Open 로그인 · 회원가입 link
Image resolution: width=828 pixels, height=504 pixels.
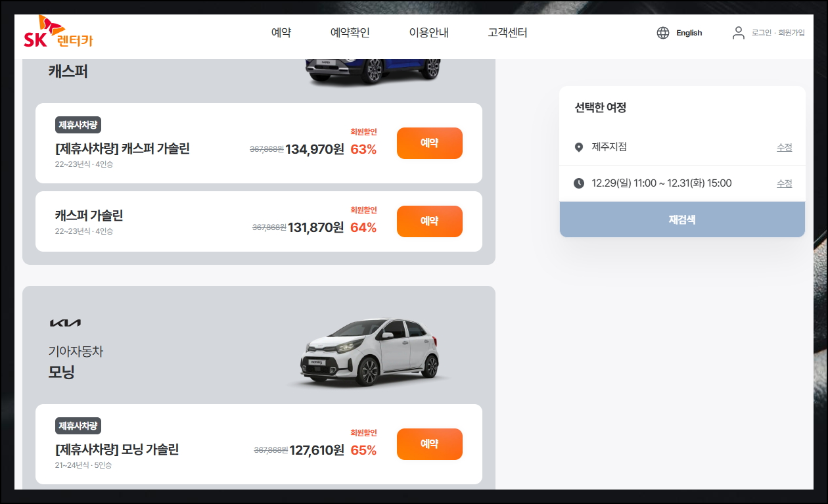tap(778, 33)
